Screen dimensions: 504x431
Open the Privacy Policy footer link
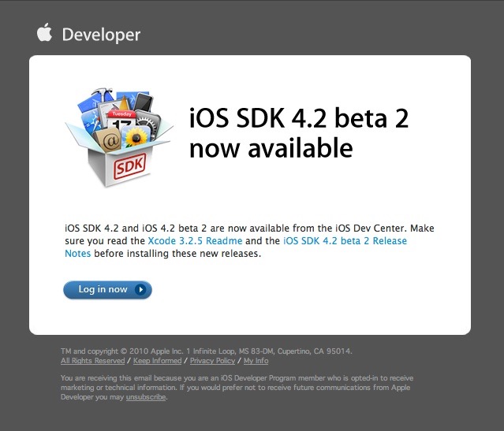tap(212, 361)
